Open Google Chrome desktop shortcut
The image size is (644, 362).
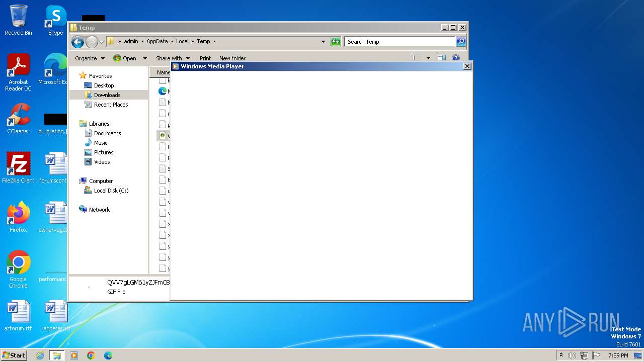(x=18, y=269)
